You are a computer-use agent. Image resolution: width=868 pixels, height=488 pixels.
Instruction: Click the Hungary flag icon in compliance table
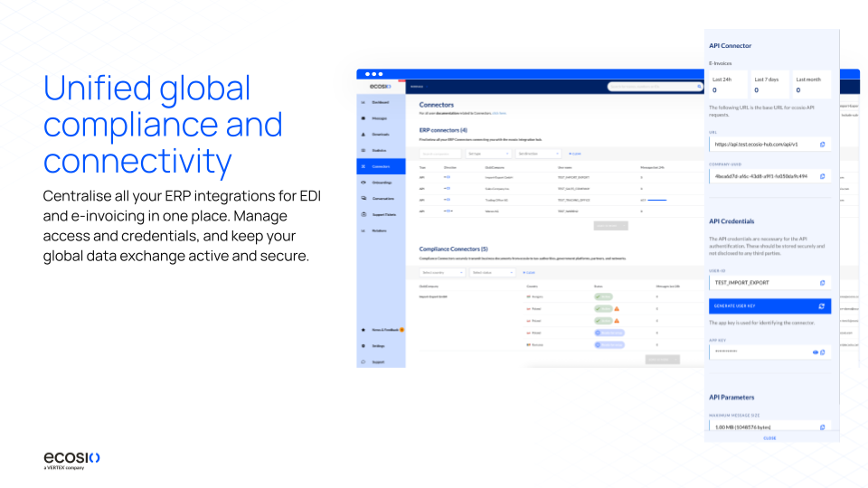click(529, 297)
